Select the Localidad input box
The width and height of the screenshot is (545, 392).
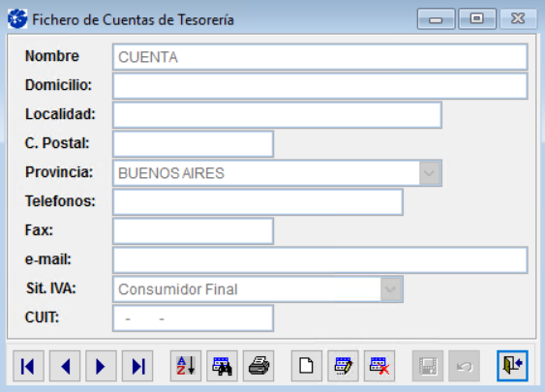tap(278, 115)
